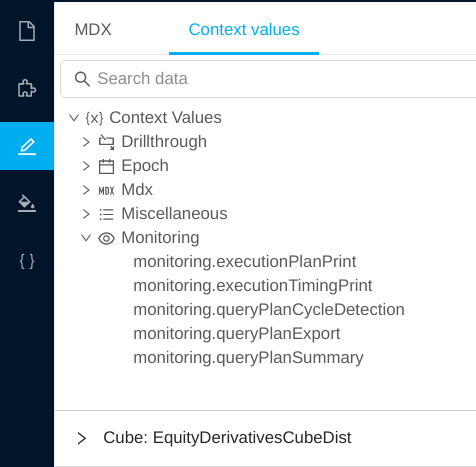Collapse the Monitoring node
The width and height of the screenshot is (476, 467).
[86, 238]
